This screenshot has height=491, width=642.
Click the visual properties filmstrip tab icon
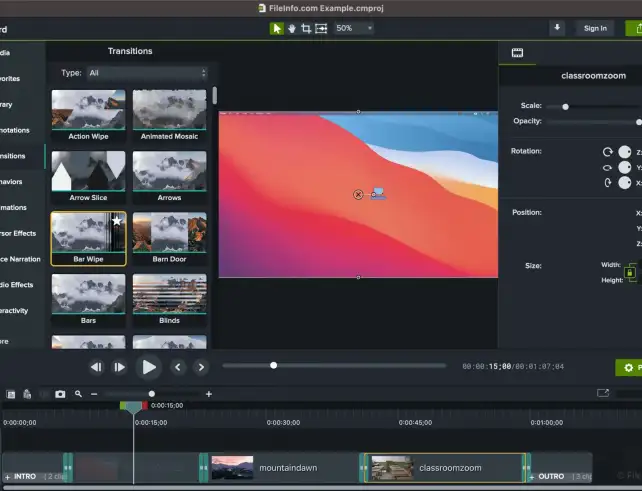(518, 53)
